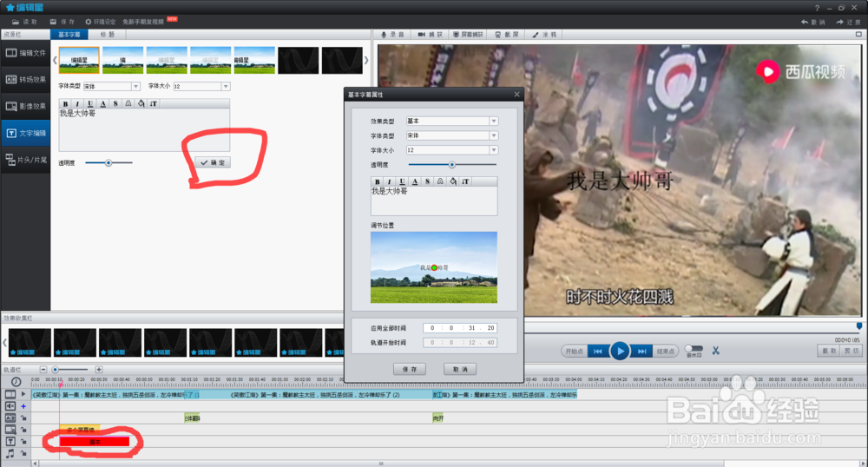Open 编辑文件 sidebar section

pos(25,53)
